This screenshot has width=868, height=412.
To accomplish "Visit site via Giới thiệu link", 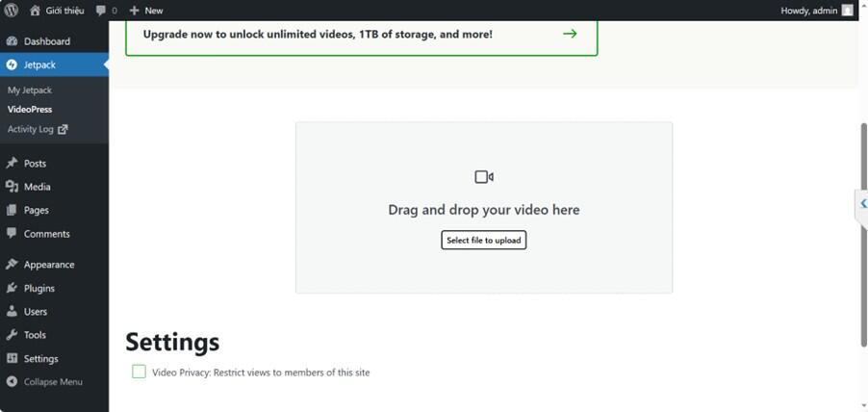I will tap(64, 11).
